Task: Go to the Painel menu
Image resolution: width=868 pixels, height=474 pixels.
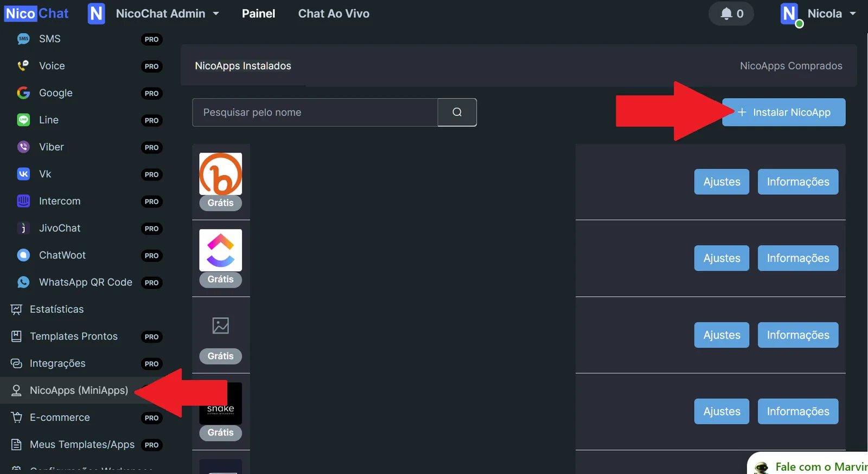Action: point(259,14)
